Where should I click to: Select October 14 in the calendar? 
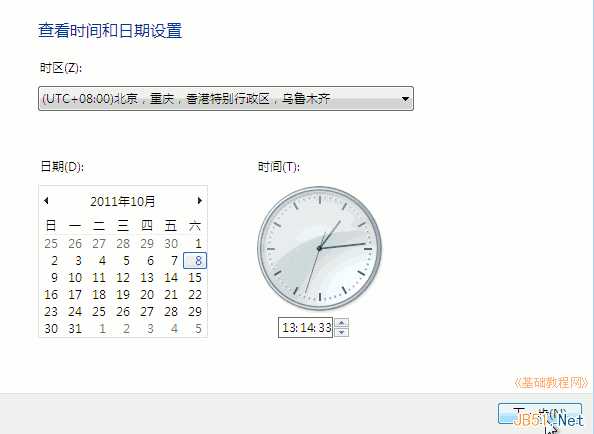[171, 278]
